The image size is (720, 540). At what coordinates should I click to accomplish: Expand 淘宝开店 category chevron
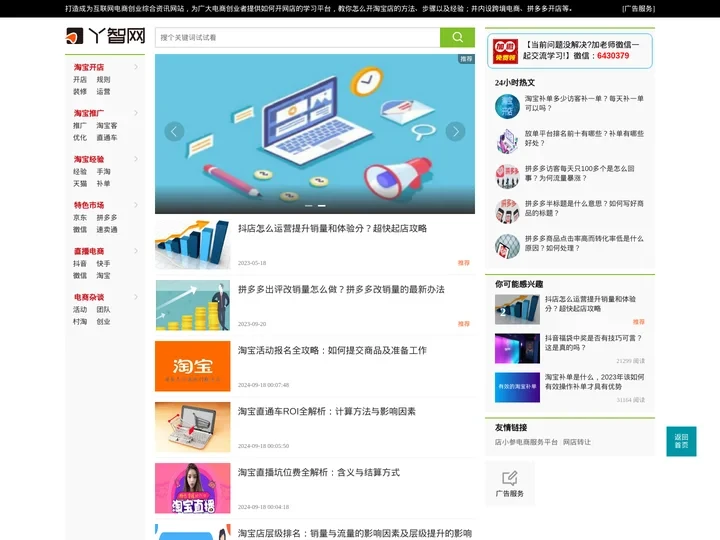(x=136, y=67)
